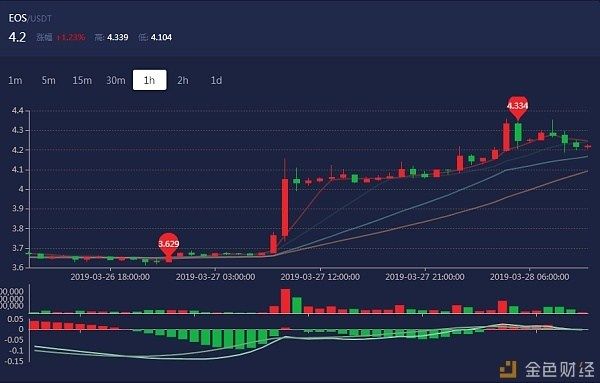The image size is (600, 383).
Task: Click the 3.6 price axis label
Action: click(17, 267)
